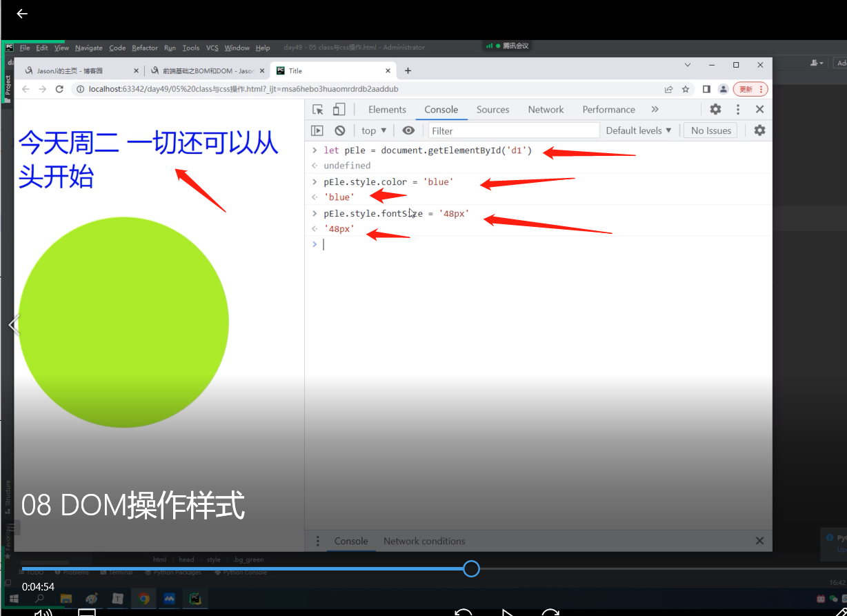Open Chrome tab search chevron

pyautogui.click(x=688, y=65)
